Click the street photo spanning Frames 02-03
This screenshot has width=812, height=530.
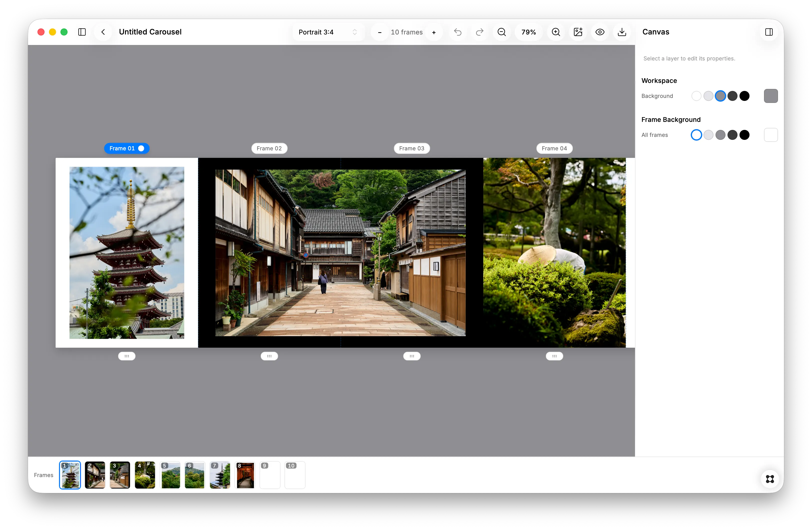tap(340, 253)
